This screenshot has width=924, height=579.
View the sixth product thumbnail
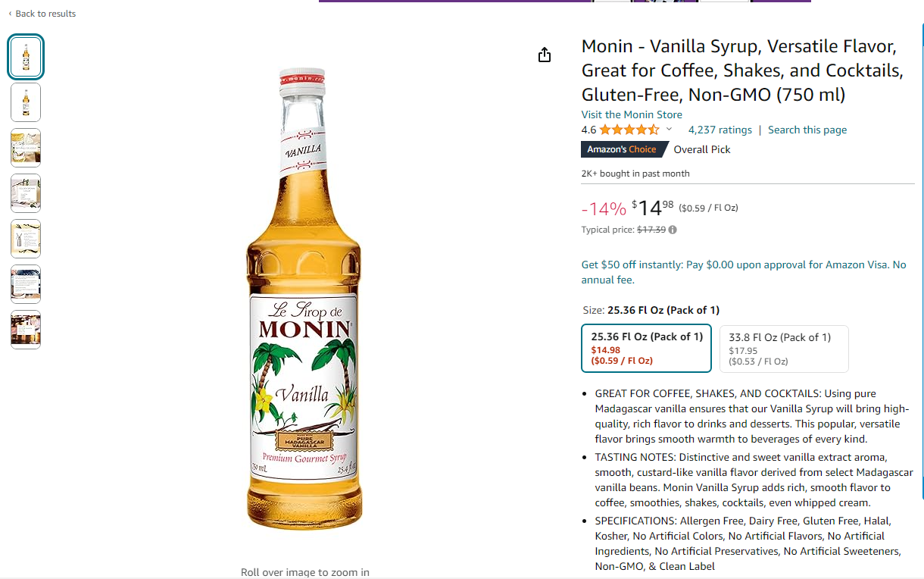(26, 284)
